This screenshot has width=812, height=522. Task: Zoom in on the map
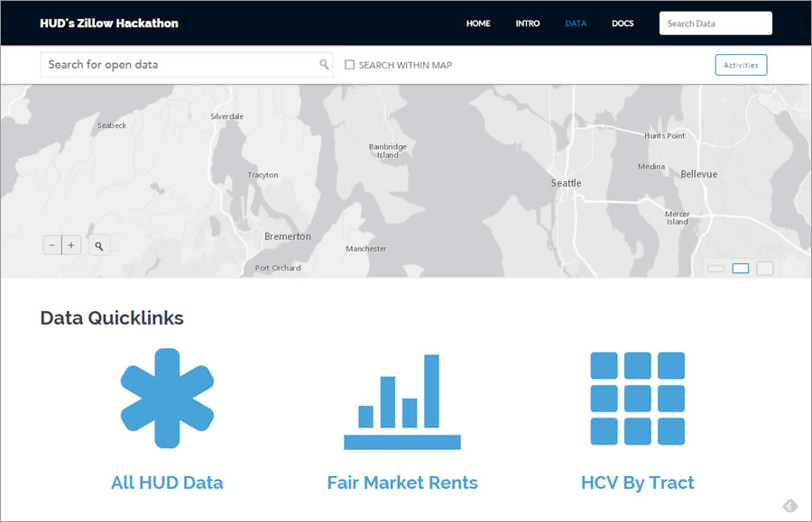pyautogui.click(x=70, y=244)
